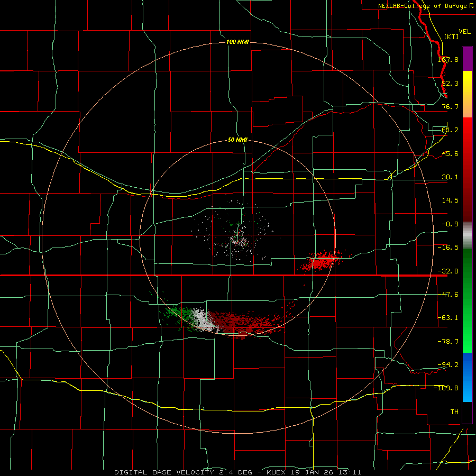Select the 30.1 legend value
The image size is (476, 476).
point(450,177)
